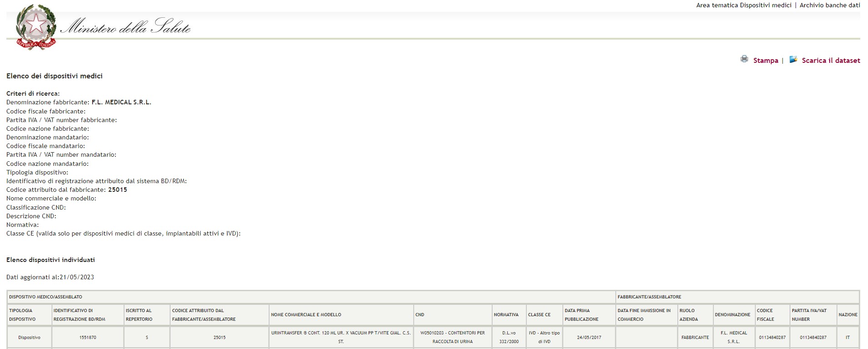The height and width of the screenshot is (349, 868).
Task: Click the 24/05/2017 publication date cell
Action: click(589, 338)
